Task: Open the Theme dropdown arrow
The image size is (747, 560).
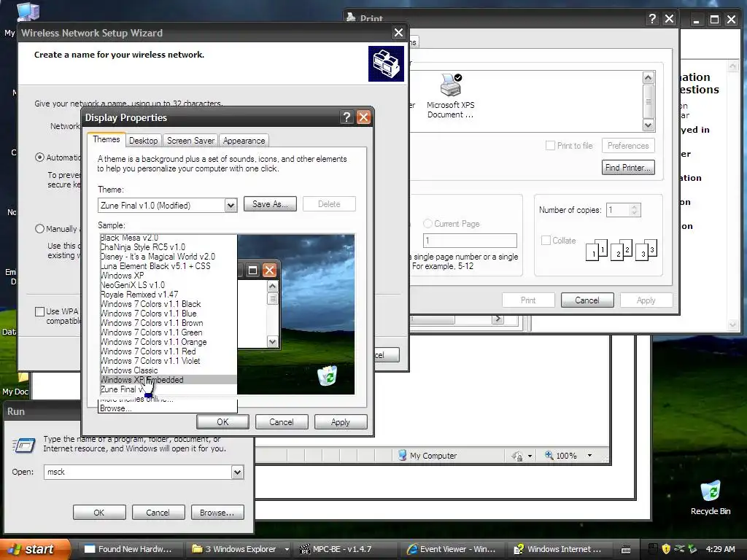Action: (x=231, y=206)
